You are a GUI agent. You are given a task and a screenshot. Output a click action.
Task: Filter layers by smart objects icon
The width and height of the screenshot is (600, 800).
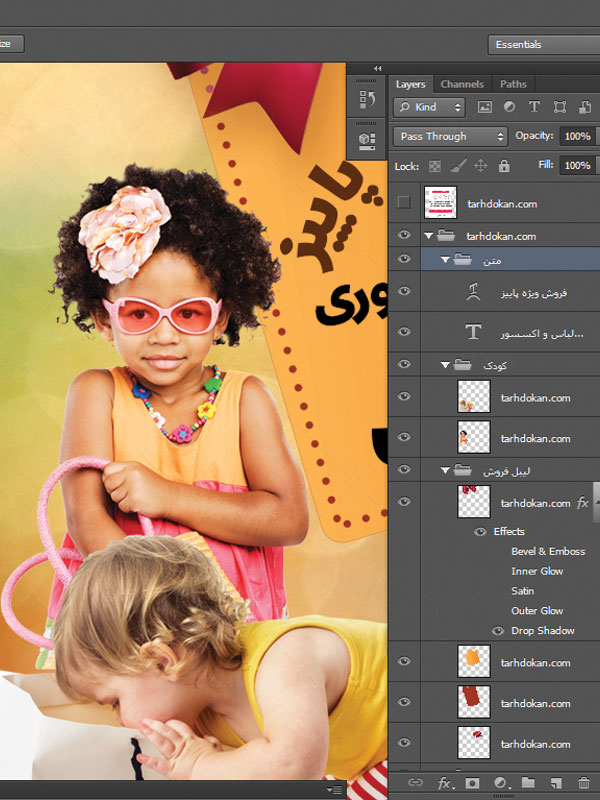click(x=585, y=107)
